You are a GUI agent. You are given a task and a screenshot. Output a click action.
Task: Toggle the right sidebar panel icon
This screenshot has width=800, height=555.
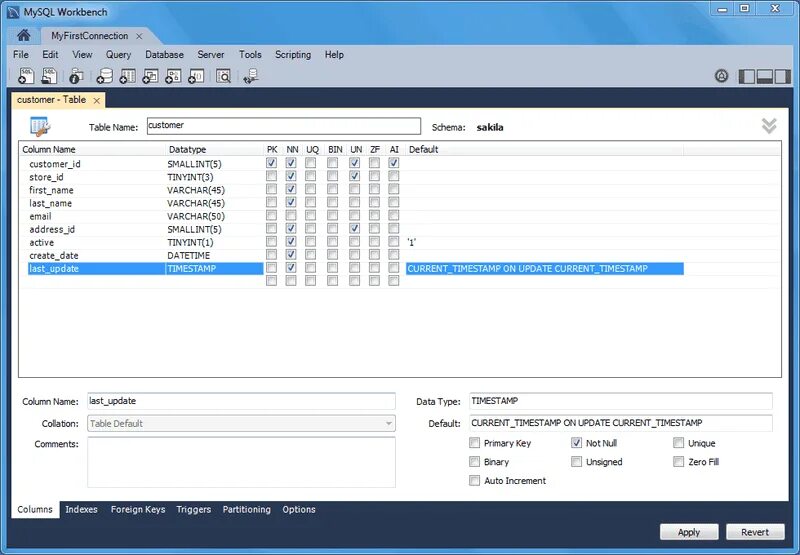pos(782,77)
